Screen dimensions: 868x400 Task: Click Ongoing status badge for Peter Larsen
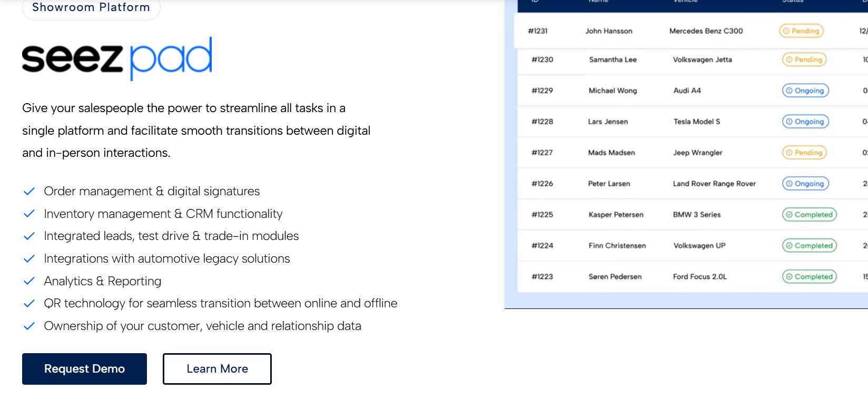click(x=805, y=184)
